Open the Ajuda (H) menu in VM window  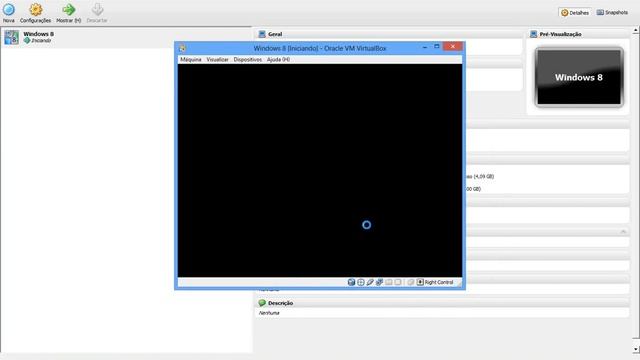pyautogui.click(x=278, y=60)
